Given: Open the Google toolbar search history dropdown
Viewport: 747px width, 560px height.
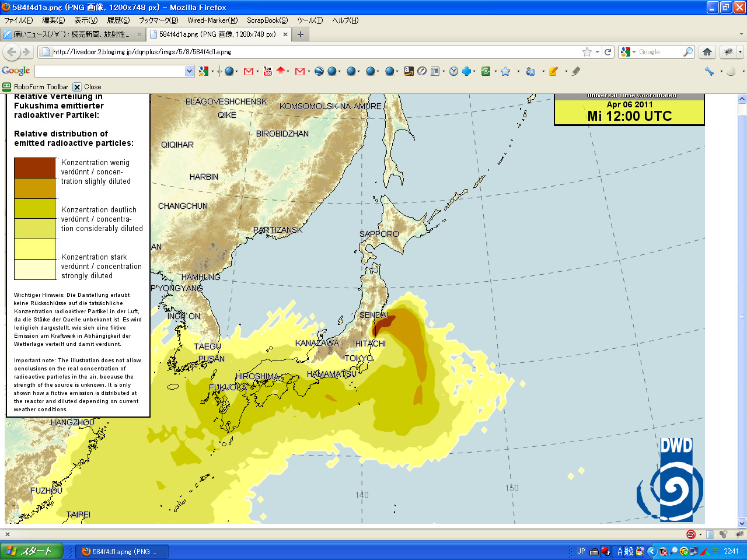Looking at the screenshot, I should (189, 71).
